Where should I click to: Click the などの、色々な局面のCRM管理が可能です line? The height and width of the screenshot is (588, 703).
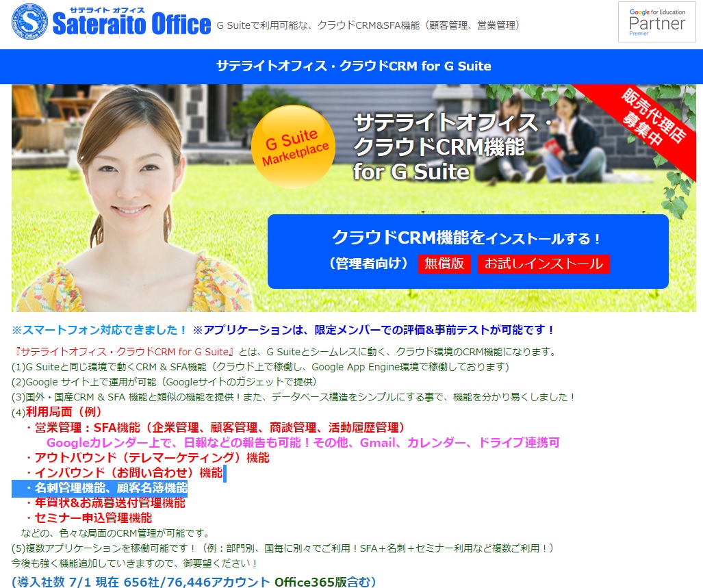(115, 533)
